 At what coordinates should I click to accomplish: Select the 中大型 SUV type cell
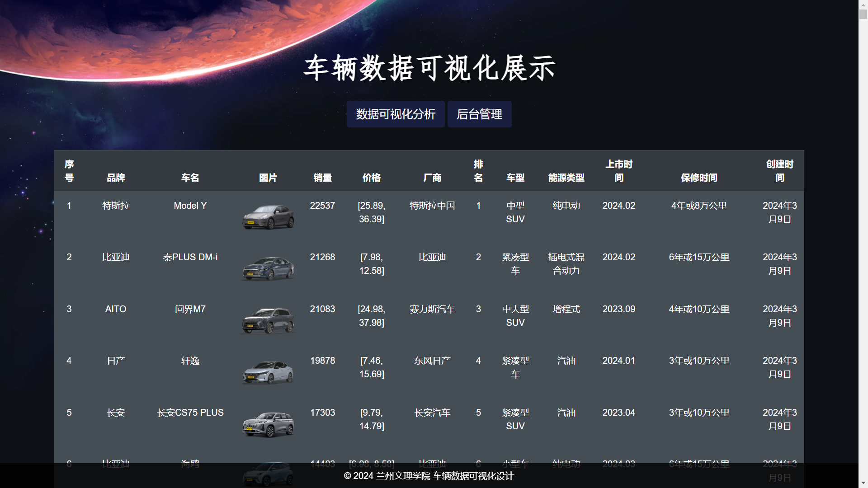(515, 316)
